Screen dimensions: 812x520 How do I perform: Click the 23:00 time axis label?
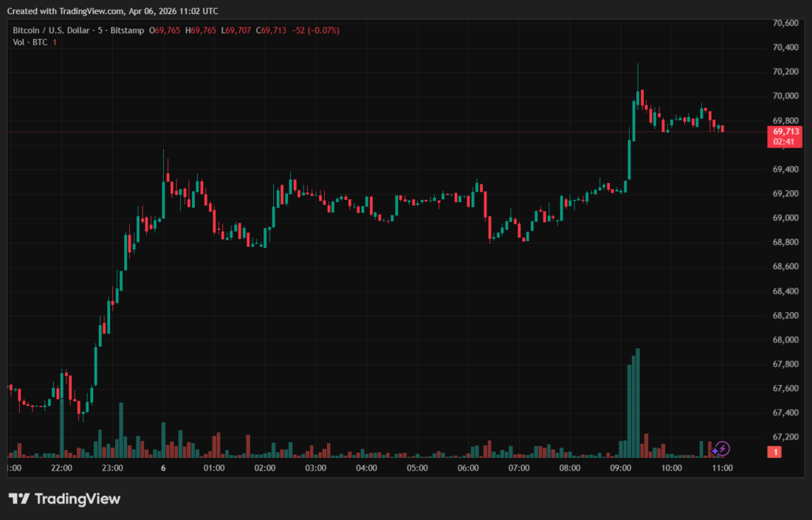111,468
